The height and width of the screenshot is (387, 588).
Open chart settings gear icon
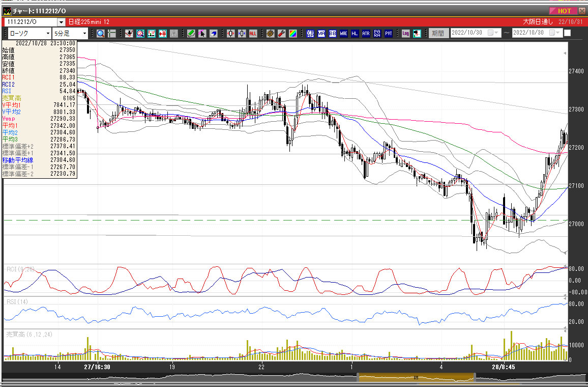pyautogui.click(x=271, y=34)
